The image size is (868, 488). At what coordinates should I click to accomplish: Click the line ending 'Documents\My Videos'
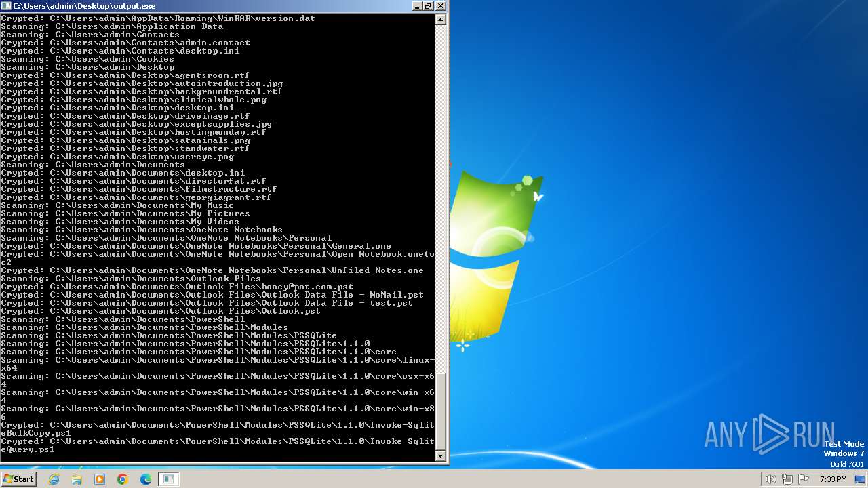pyautogui.click(x=120, y=222)
